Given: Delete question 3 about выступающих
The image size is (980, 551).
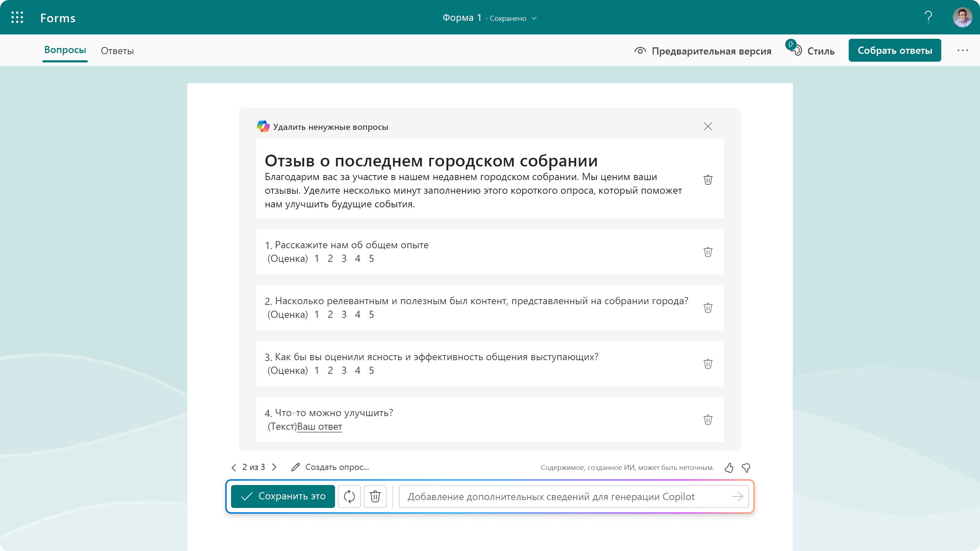Looking at the screenshot, I should click(x=708, y=363).
